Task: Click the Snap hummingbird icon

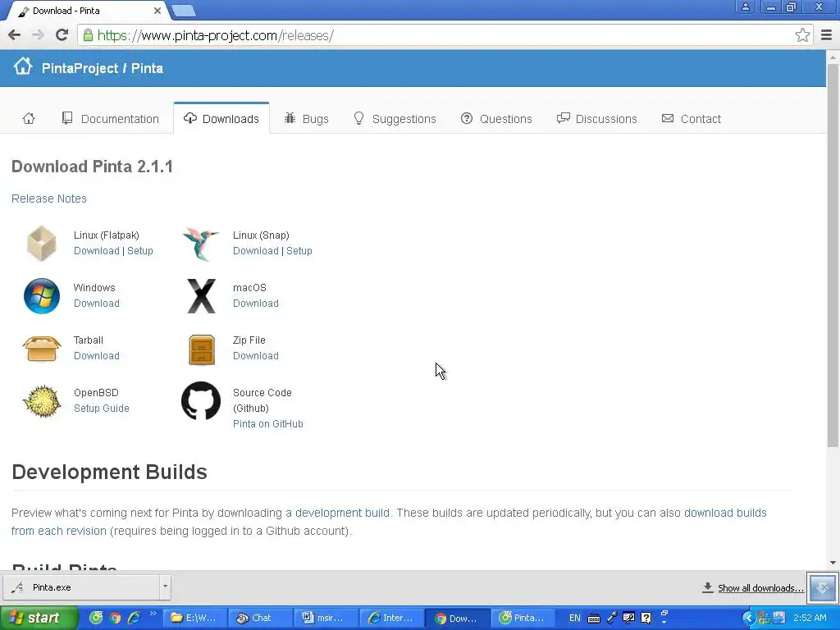Action: [x=200, y=243]
